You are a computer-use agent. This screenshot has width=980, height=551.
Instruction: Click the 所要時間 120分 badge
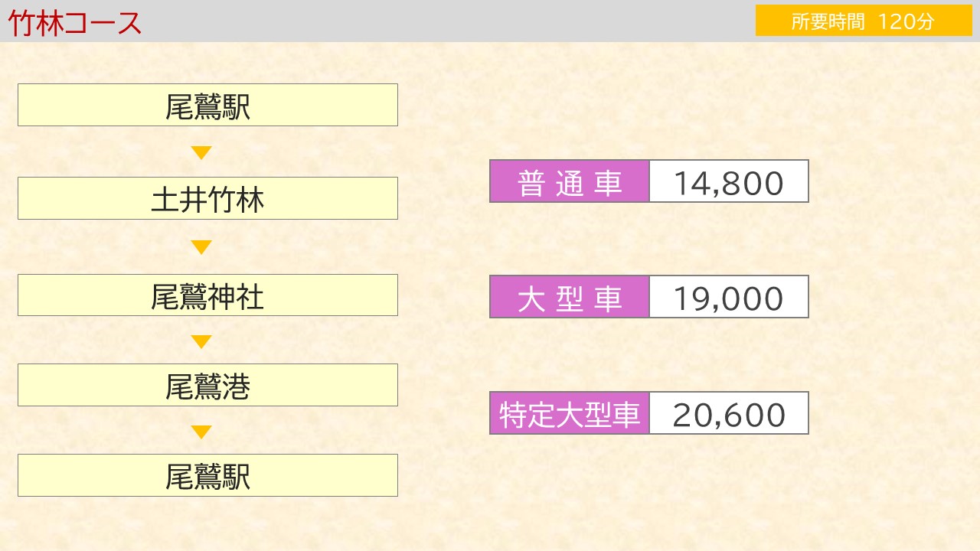(864, 21)
